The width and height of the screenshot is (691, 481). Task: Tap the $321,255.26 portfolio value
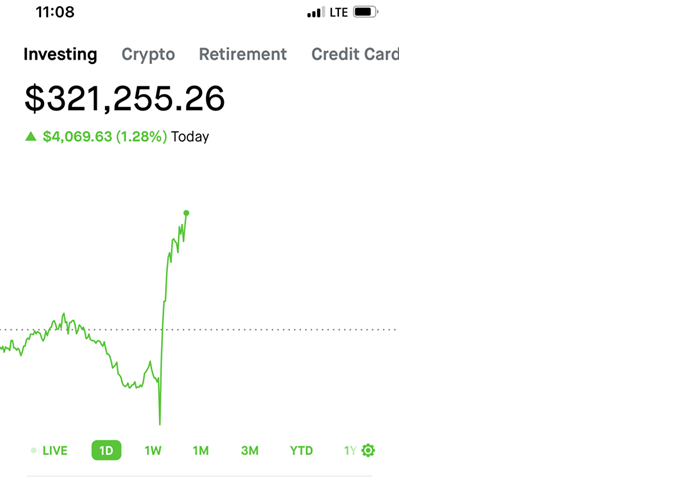click(125, 98)
